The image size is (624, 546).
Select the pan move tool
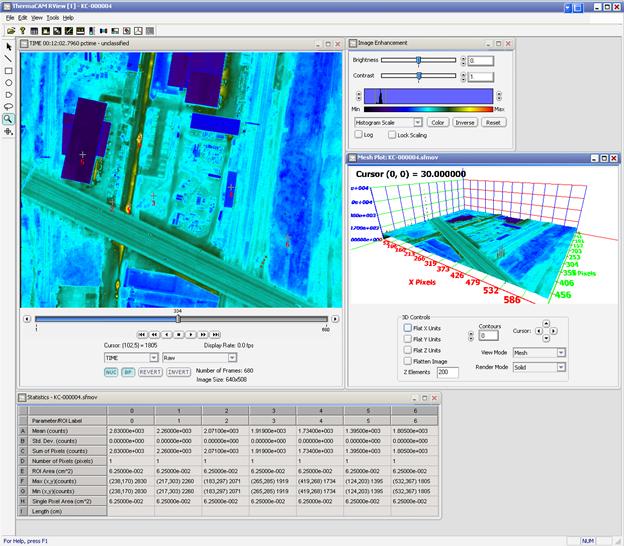click(8, 131)
